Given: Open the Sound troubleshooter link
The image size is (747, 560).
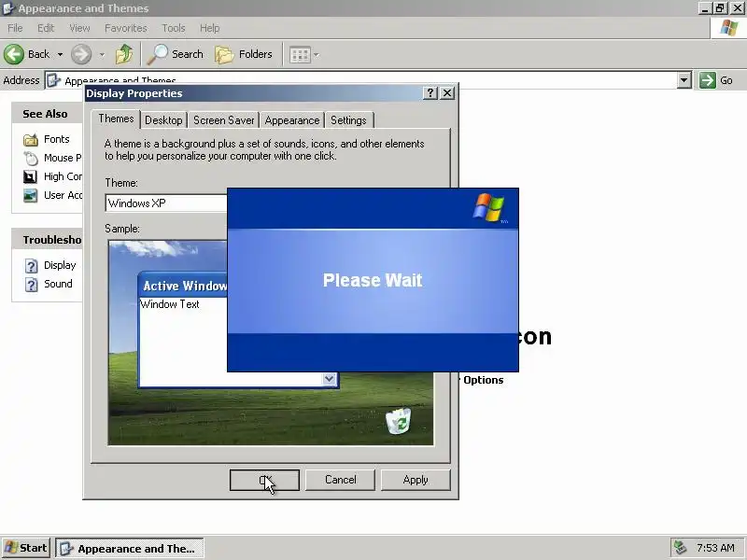Looking at the screenshot, I should (x=58, y=284).
